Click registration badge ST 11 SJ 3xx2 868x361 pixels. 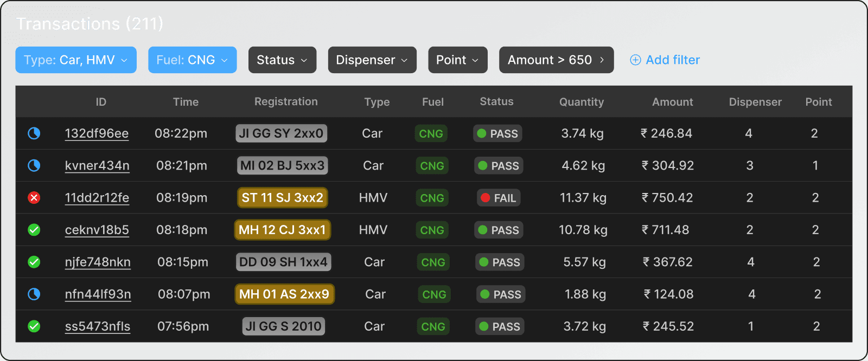282,198
